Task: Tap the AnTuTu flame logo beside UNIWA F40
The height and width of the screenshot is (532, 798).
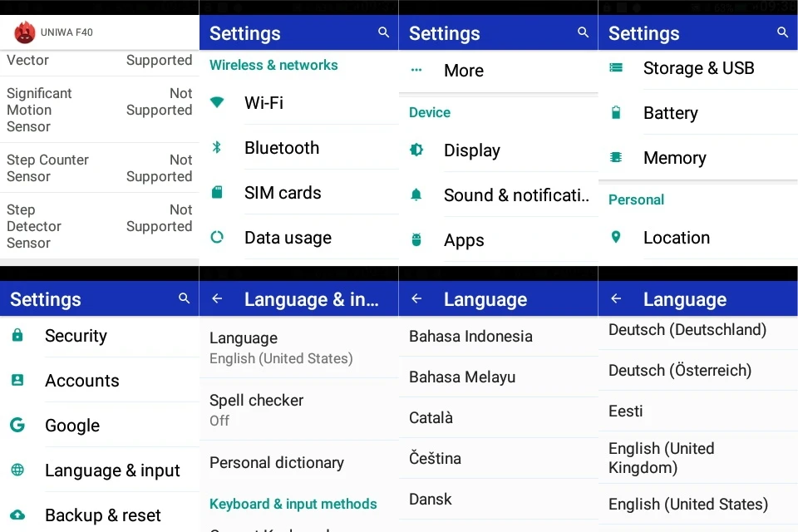Action: coord(24,32)
